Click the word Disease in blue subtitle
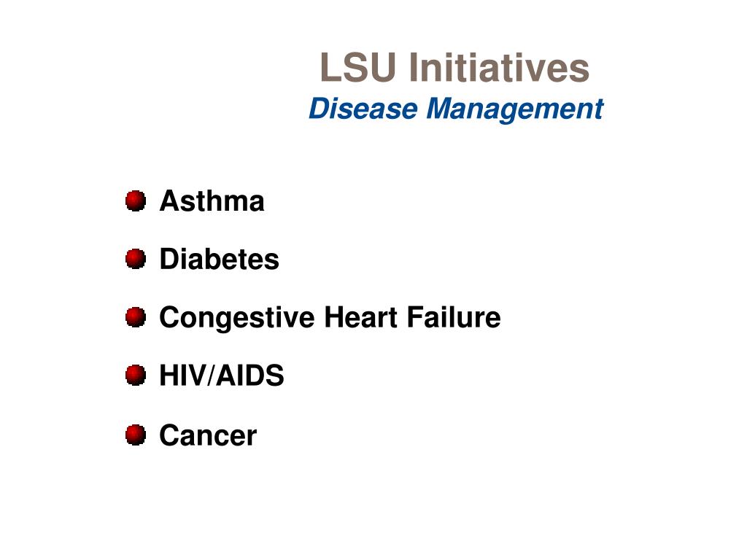Image resolution: width=747 pixels, height=560 pixels. 363,109
